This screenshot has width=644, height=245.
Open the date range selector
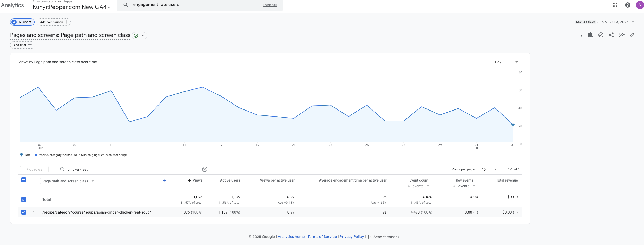tap(615, 22)
